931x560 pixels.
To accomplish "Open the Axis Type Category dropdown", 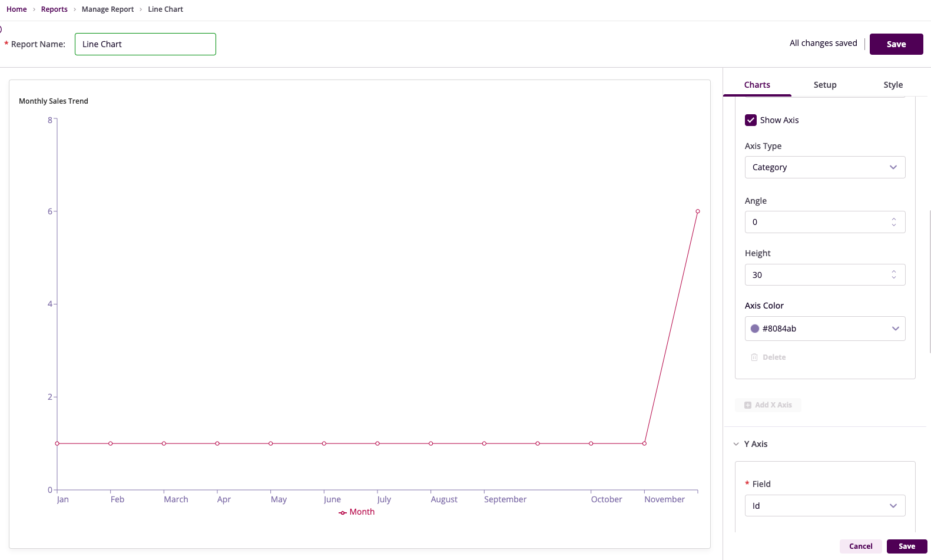I will pyautogui.click(x=825, y=167).
